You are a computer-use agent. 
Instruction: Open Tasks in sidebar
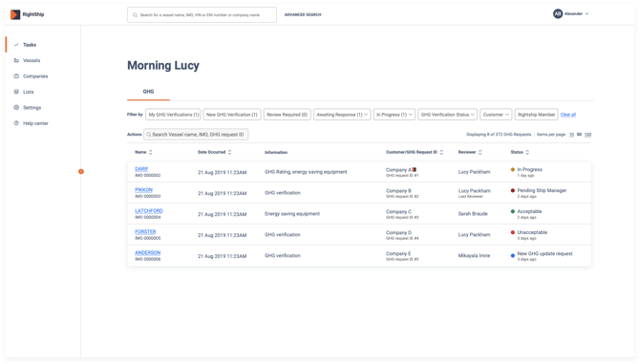30,45
